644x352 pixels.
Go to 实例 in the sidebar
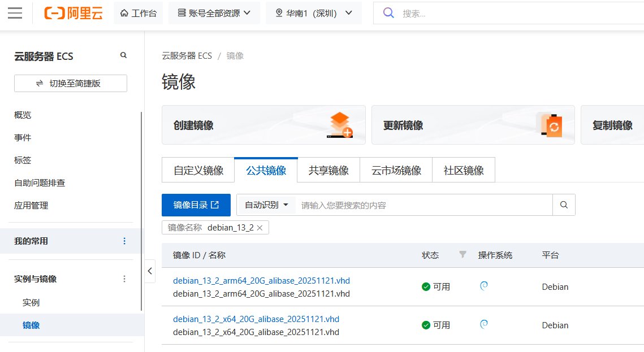click(31, 302)
